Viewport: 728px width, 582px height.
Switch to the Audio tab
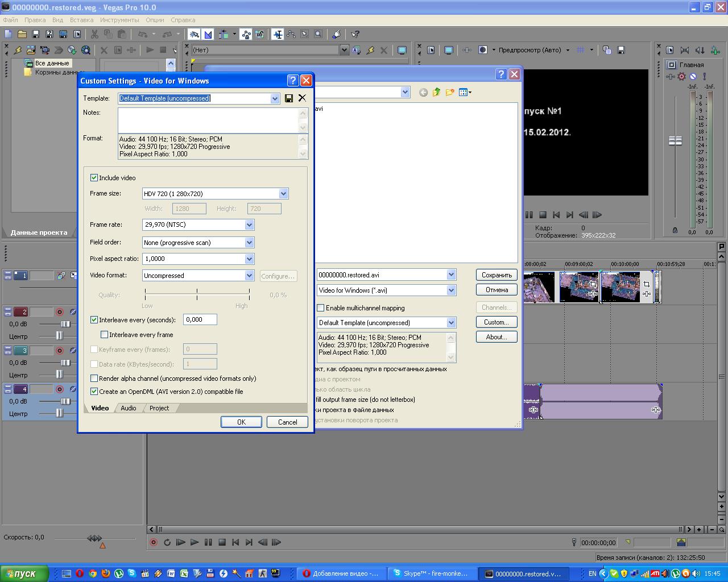[x=129, y=408]
